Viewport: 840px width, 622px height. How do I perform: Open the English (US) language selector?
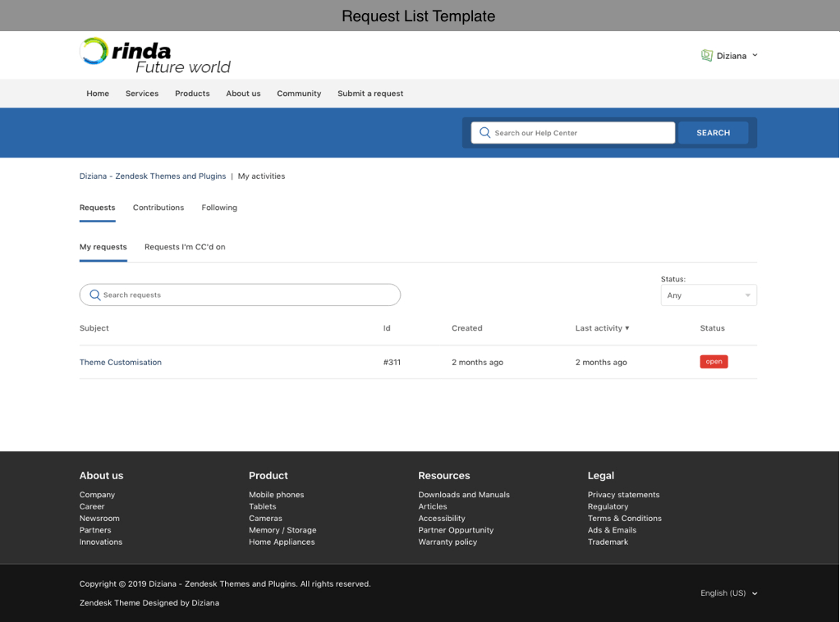pos(728,593)
